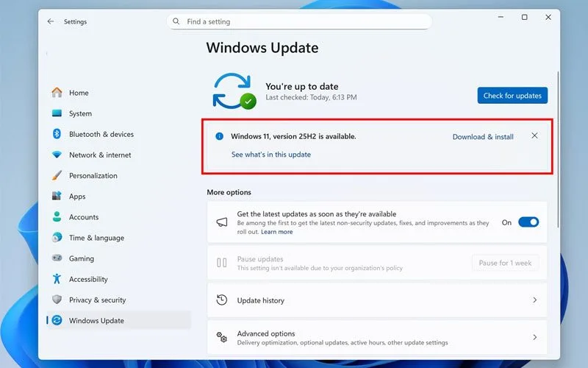This screenshot has height=368, width=588.
Task: Click the Accounts person icon
Action: pyautogui.click(x=57, y=216)
